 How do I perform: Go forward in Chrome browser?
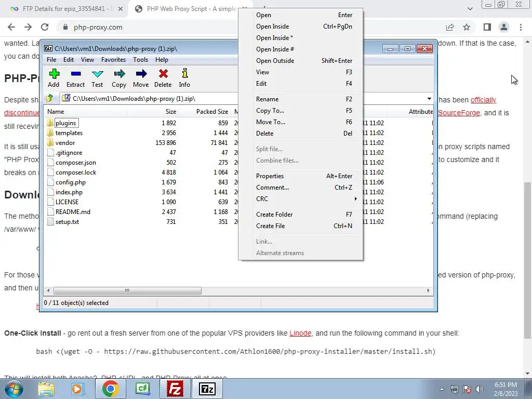[28, 27]
